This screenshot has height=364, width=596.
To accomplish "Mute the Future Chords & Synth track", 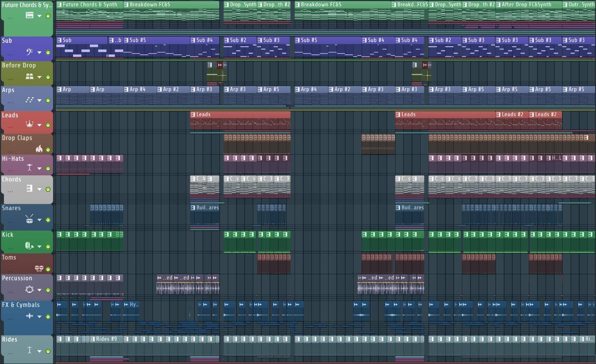I will click(x=48, y=16).
